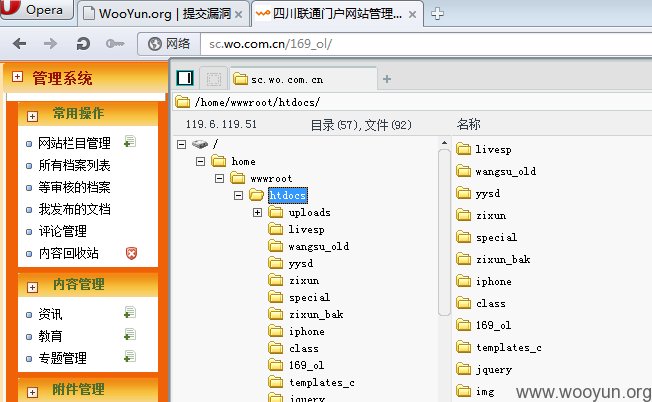Select wangsu_old folder in tree

(319, 247)
